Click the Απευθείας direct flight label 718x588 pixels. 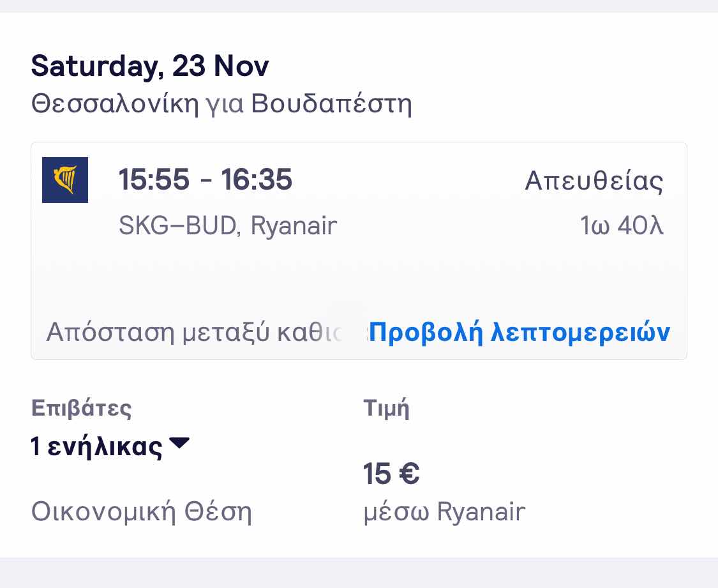click(x=594, y=181)
